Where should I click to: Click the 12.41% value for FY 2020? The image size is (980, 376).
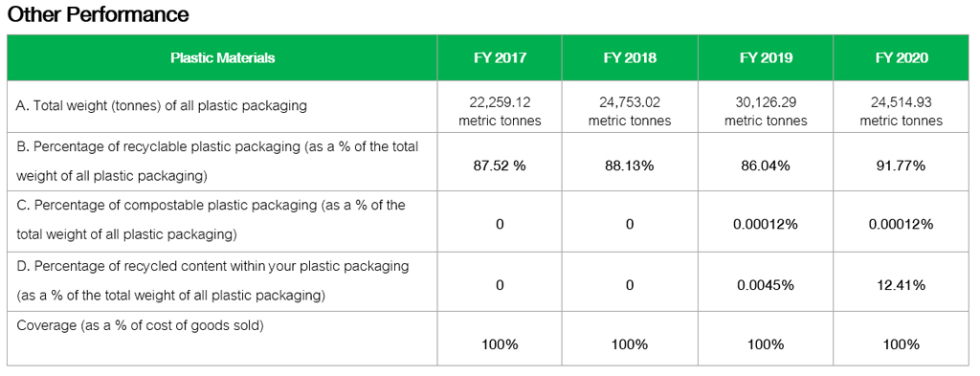tap(902, 285)
